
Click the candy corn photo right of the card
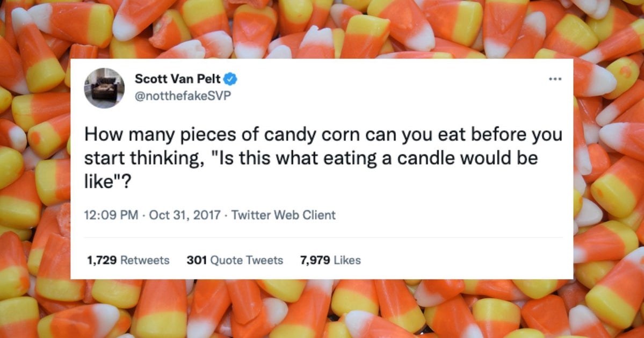coord(609,169)
